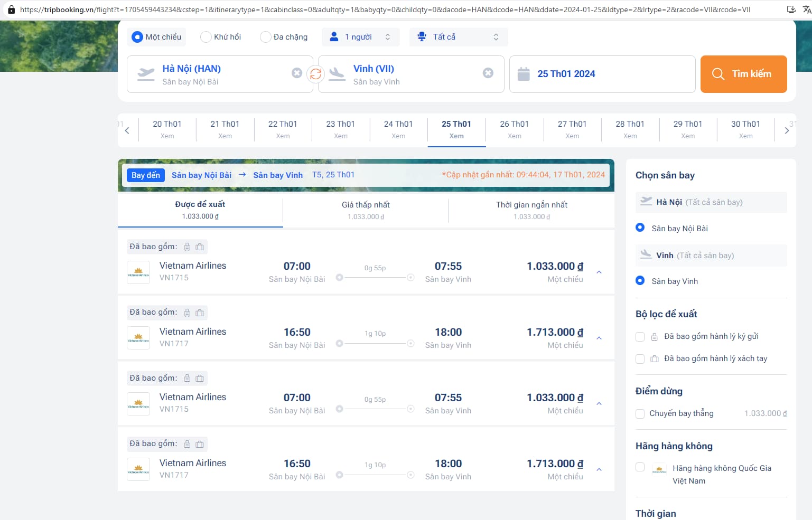Switch to the Giá thấp nhất tab
Screen dimensions: 812x520
pyautogui.click(x=366, y=210)
